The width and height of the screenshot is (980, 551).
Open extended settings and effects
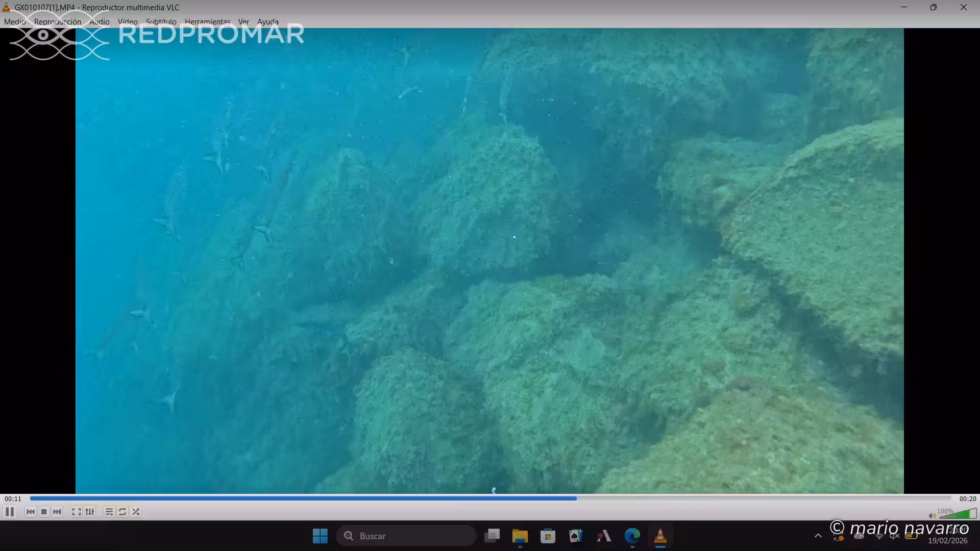90,512
